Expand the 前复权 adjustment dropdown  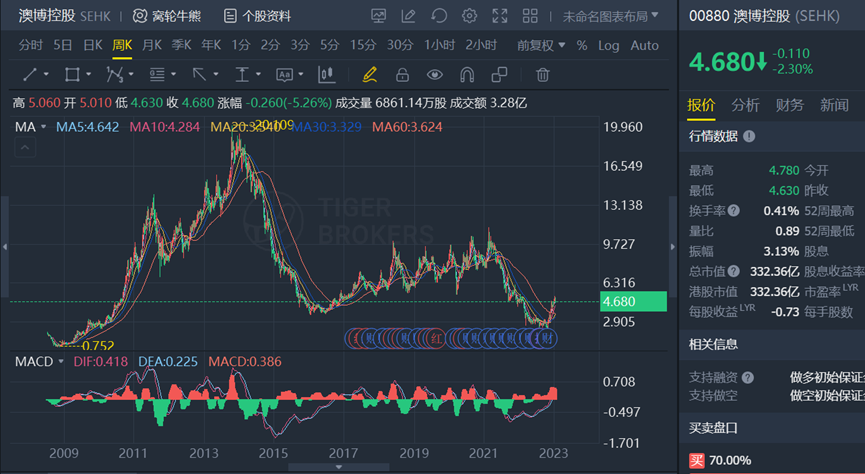point(541,46)
